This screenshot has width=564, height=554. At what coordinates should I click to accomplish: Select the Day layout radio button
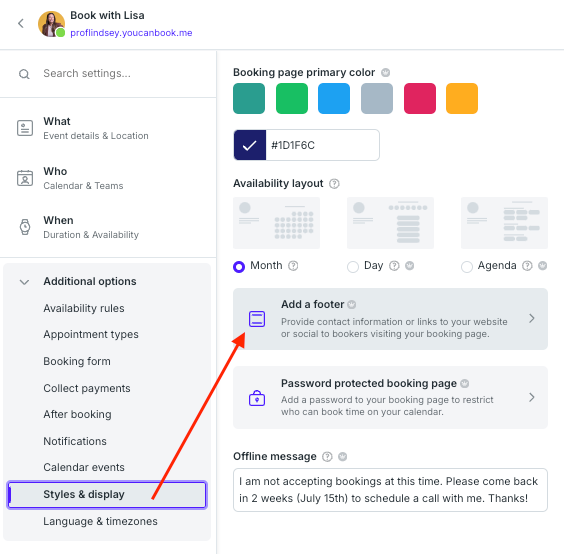tap(353, 267)
